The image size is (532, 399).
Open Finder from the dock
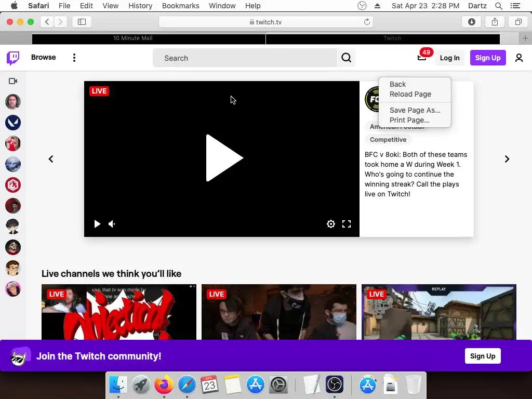pos(118,385)
